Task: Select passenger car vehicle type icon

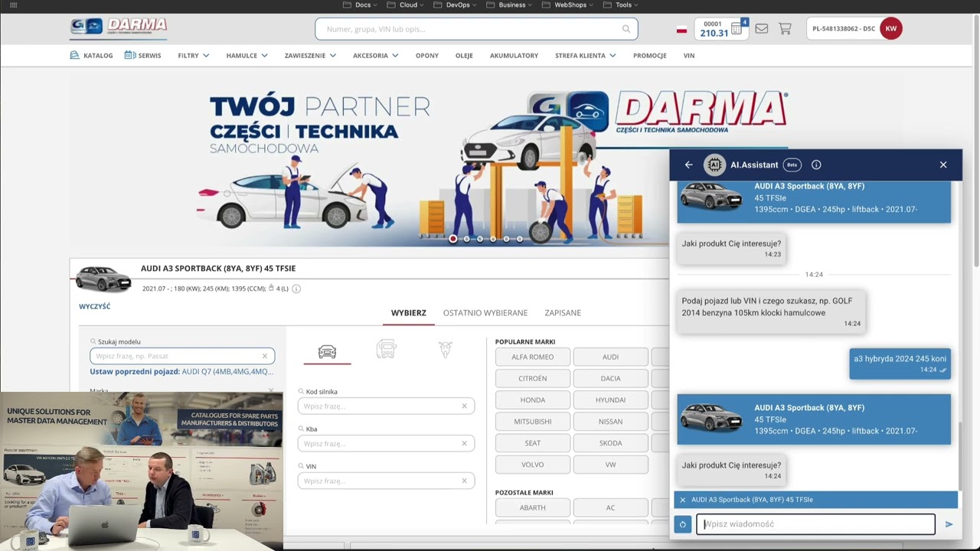Action: [x=327, y=351]
